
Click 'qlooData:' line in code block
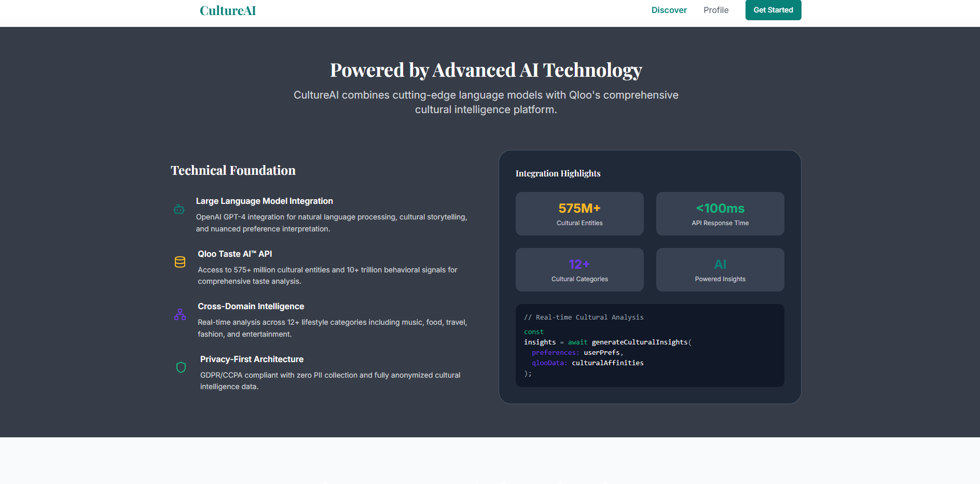(x=588, y=363)
